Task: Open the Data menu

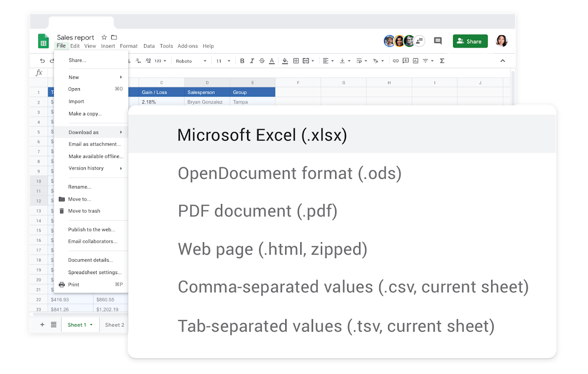Action: pyautogui.click(x=149, y=46)
